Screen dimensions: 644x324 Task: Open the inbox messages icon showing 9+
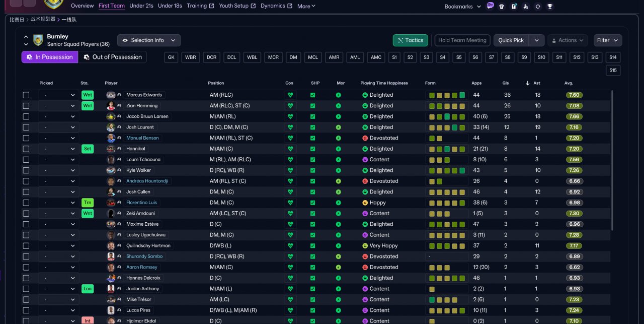coord(491,6)
